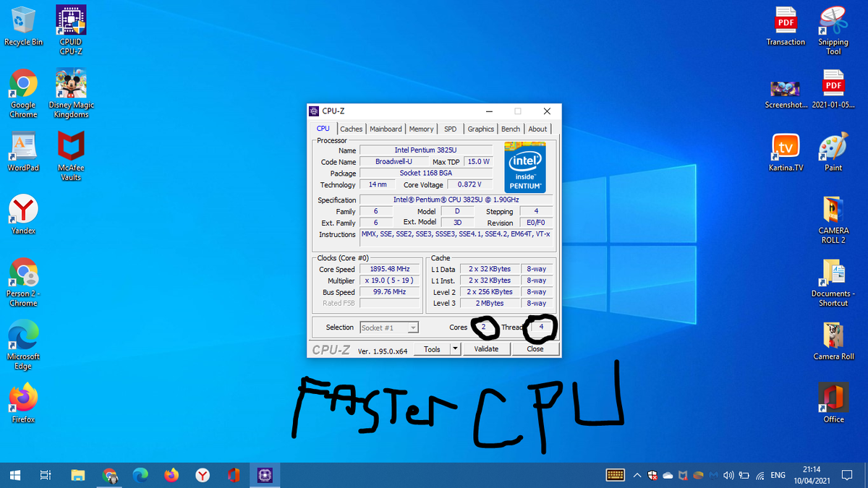Click the Core Speed 1895.48 MHz value
The width and height of the screenshot is (868, 488).
click(390, 269)
